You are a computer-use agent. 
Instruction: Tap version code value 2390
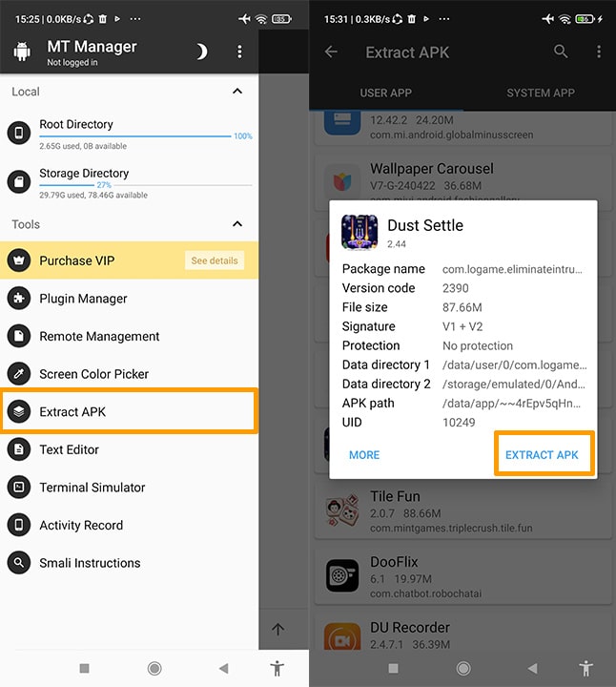455,288
